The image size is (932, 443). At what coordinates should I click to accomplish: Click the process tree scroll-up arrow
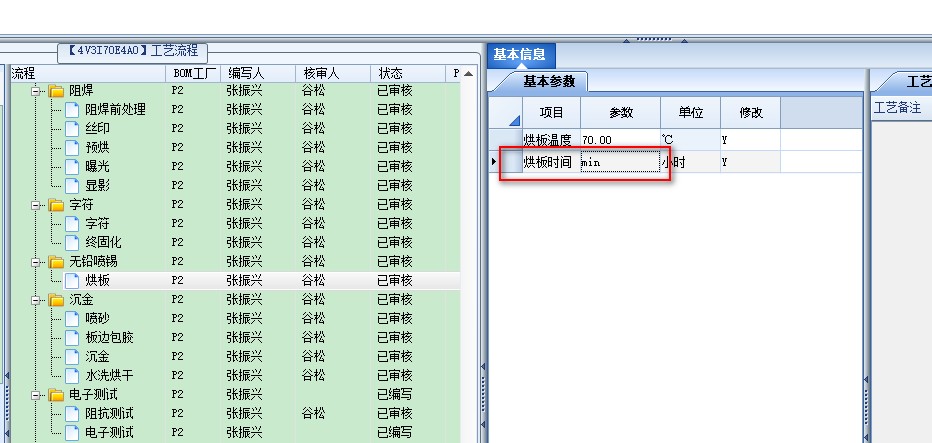[x=468, y=74]
